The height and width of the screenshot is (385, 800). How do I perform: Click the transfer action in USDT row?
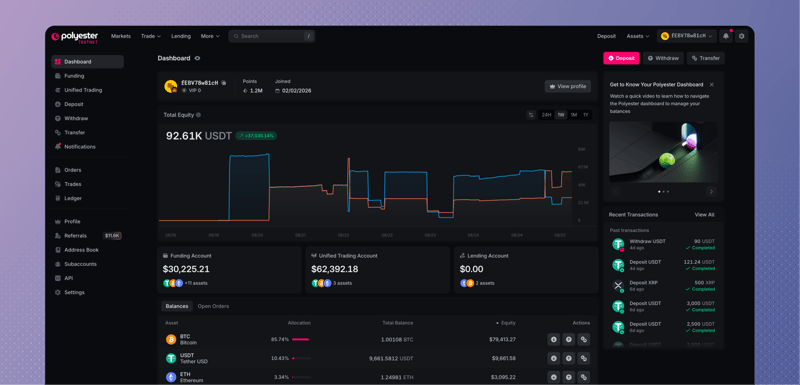pyautogui.click(x=584, y=358)
